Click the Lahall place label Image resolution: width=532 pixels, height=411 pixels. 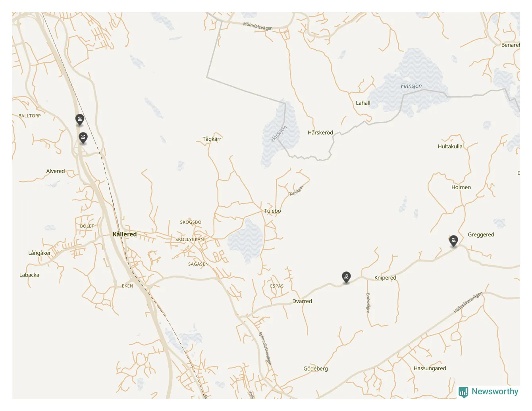tap(363, 103)
